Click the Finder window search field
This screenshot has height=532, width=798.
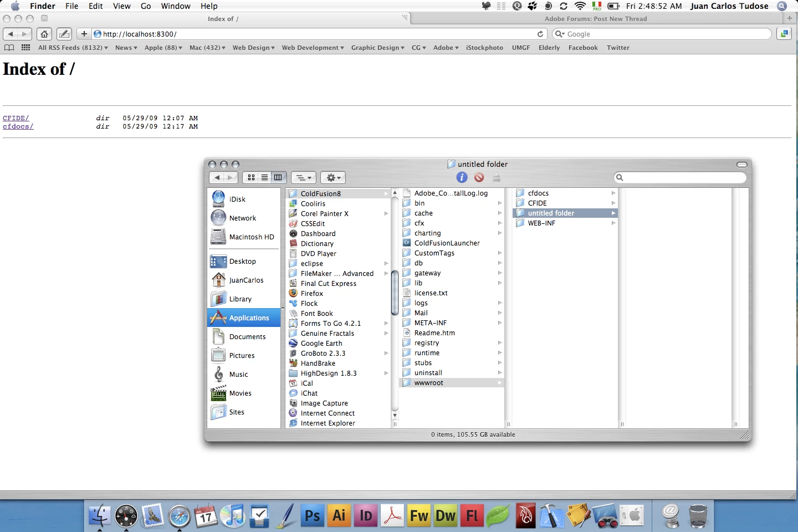tap(681, 177)
